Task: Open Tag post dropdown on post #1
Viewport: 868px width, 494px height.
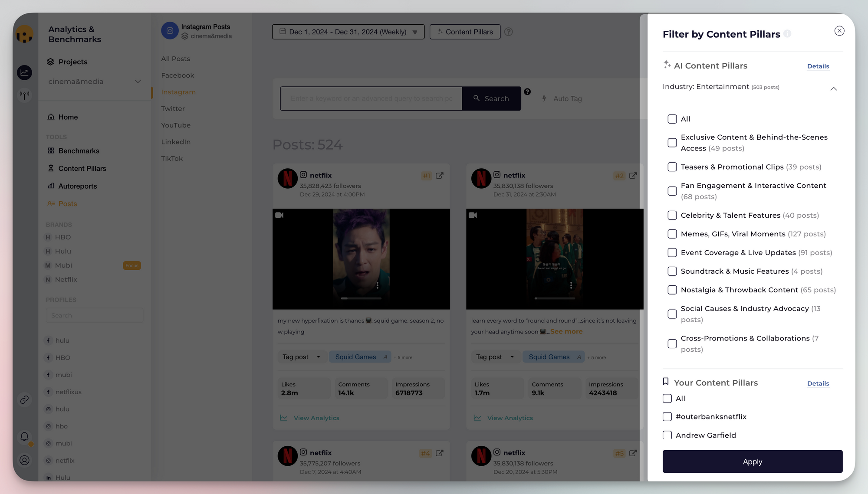Action: click(302, 357)
